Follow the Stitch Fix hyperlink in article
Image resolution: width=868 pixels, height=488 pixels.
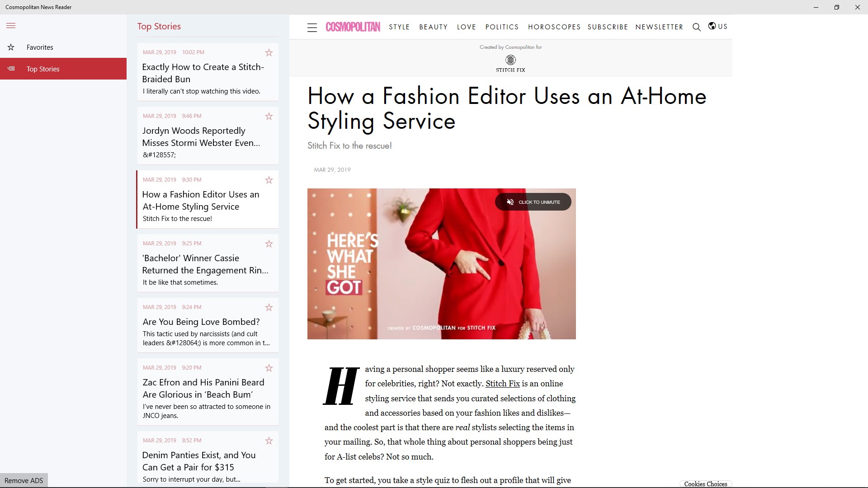[502, 384]
